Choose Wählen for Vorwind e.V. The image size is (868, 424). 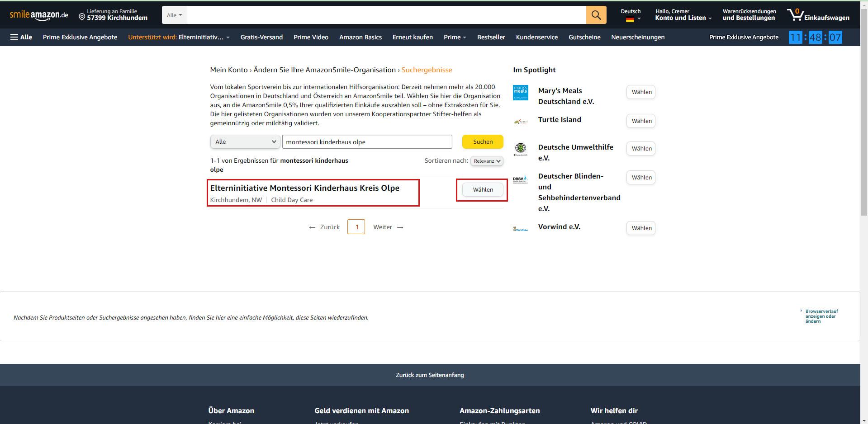point(641,228)
